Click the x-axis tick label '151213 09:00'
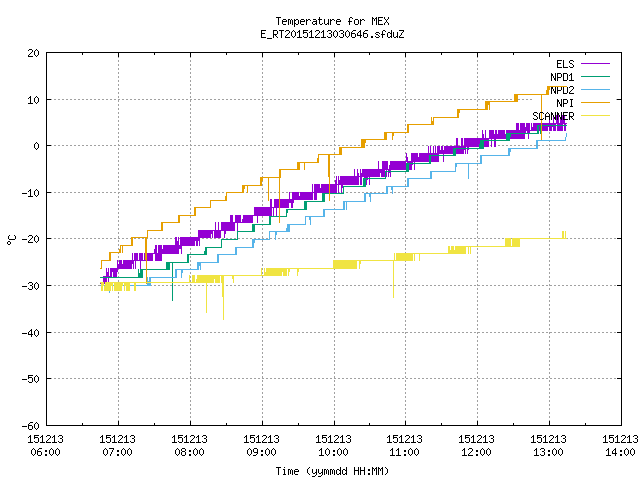The image size is (640, 480). (x=261, y=446)
